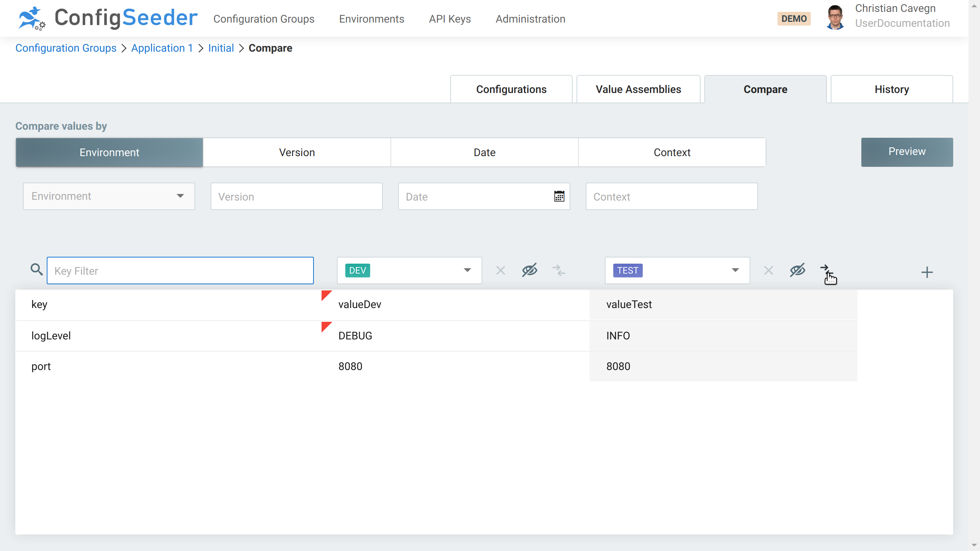Image resolution: width=980 pixels, height=551 pixels.
Task: Click the search magnifier icon
Action: pyautogui.click(x=36, y=270)
